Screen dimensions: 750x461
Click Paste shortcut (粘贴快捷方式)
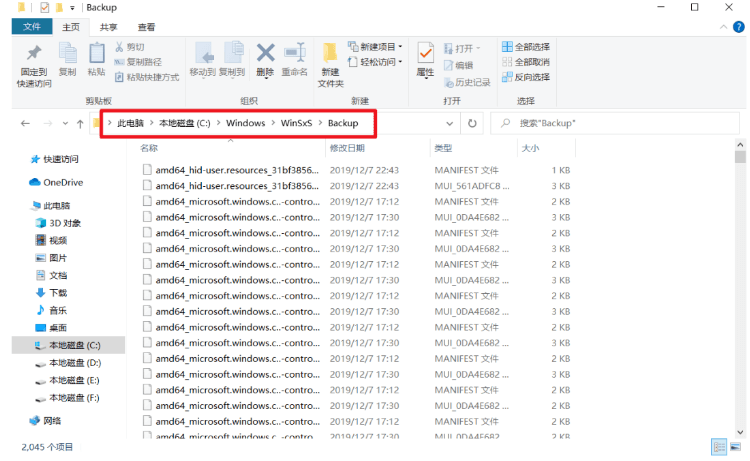[147, 77]
